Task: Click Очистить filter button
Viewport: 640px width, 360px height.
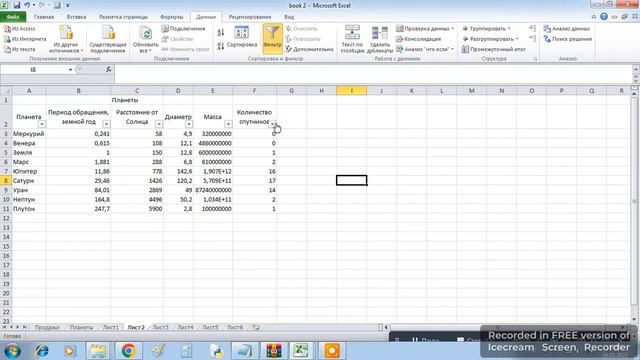Action: tap(302, 29)
